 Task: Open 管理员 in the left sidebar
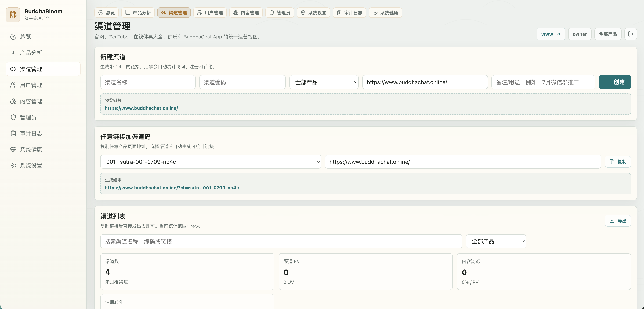(43, 117)
